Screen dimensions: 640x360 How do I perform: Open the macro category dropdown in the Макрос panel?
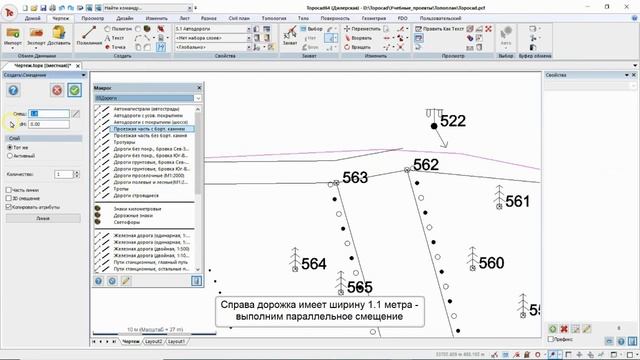198,98
